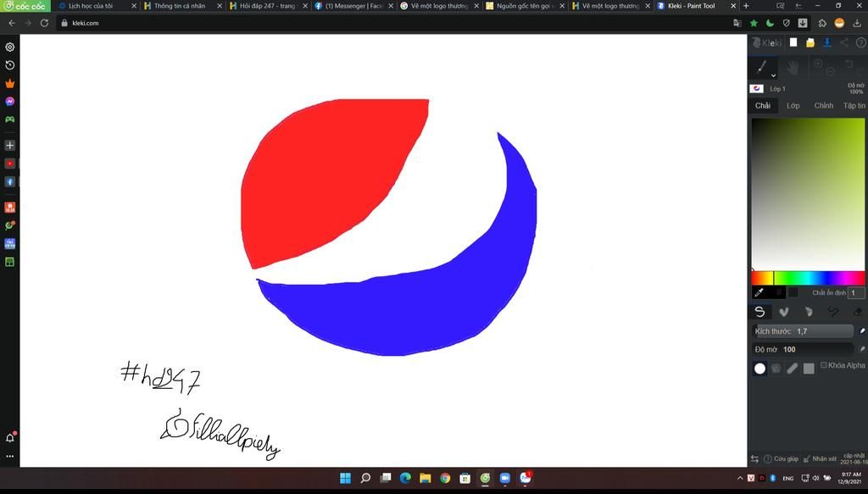
Task: Open the game controller sidebar icon
Action: point(9,119)
